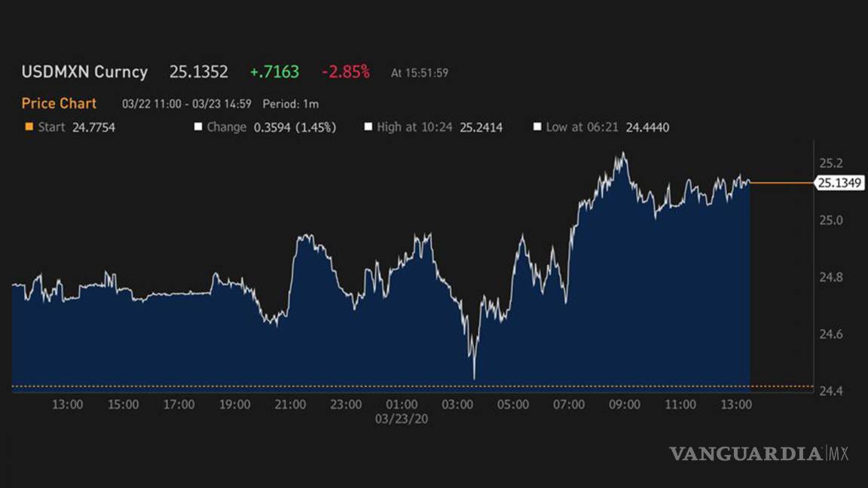Select the white Change legend square
The image size is (868, 488).
coord(198,127)
